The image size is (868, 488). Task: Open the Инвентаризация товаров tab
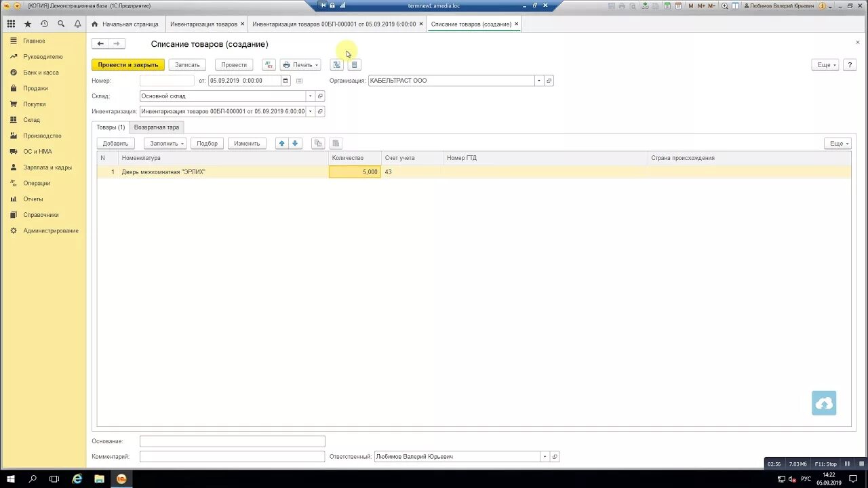click(203, 24)
